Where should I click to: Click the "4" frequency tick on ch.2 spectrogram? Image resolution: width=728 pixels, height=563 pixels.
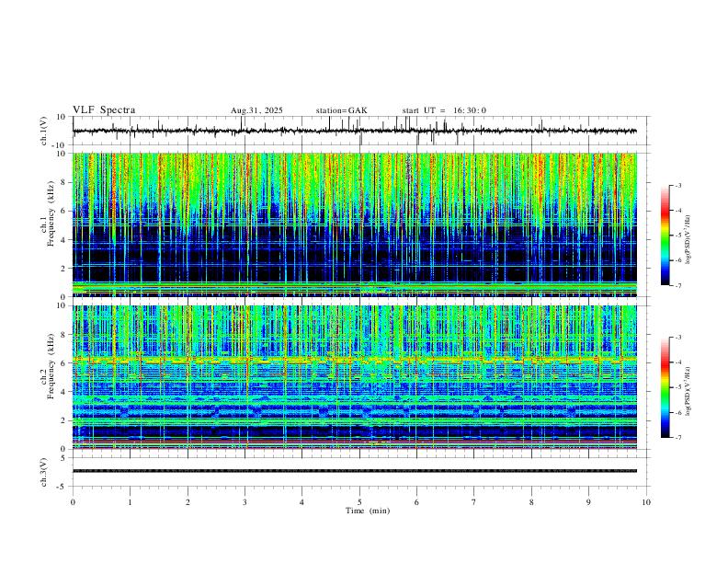click(64, 392)
